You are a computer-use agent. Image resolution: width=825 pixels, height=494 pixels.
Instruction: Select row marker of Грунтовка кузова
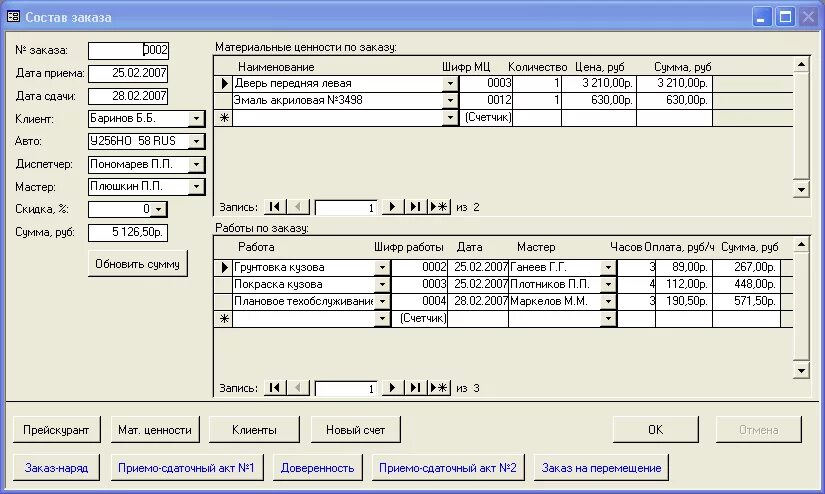(224, 267)
